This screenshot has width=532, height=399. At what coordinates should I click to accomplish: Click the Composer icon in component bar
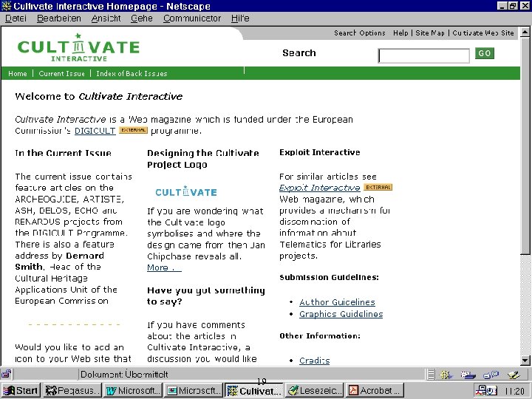point(514,375)
